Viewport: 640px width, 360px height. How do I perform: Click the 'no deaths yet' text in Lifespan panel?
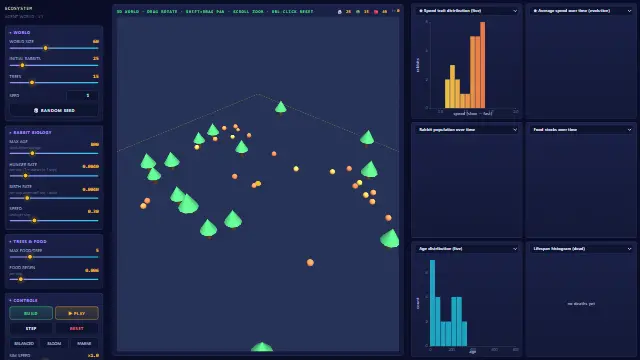[x=581, y=304]
